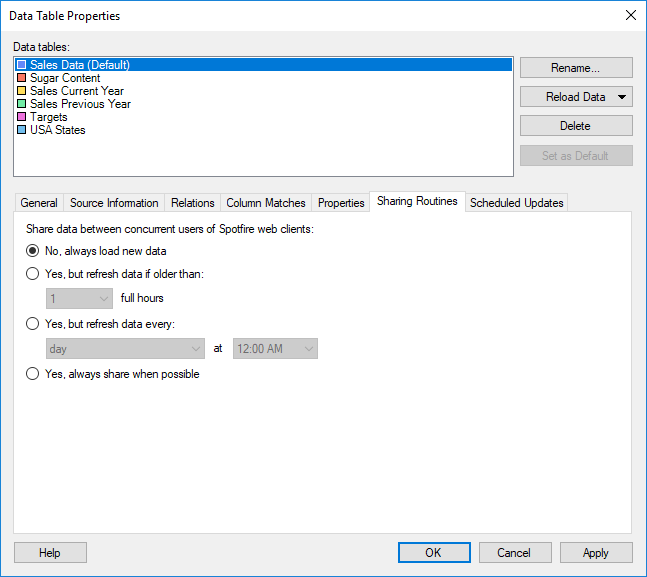Viewport: 647px width, 577px height.
Task: Switch to the Properties tab
Action: [x=341, y=203]
